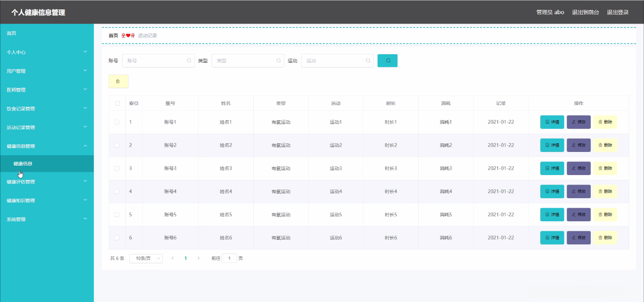Image resolution: width=644 pixels, height=302 pixels.
Task: Click the 前往 page number input
Action: (229, 258)
